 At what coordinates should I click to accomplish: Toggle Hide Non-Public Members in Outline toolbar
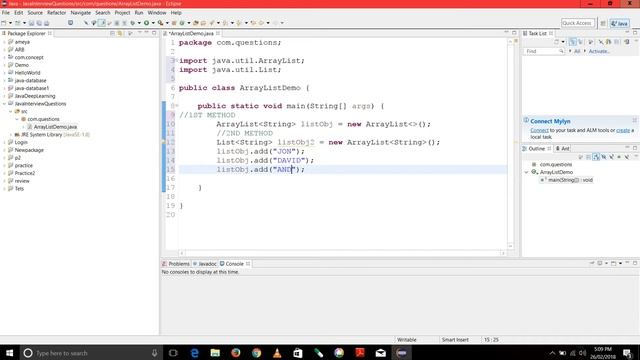point(619,157)
